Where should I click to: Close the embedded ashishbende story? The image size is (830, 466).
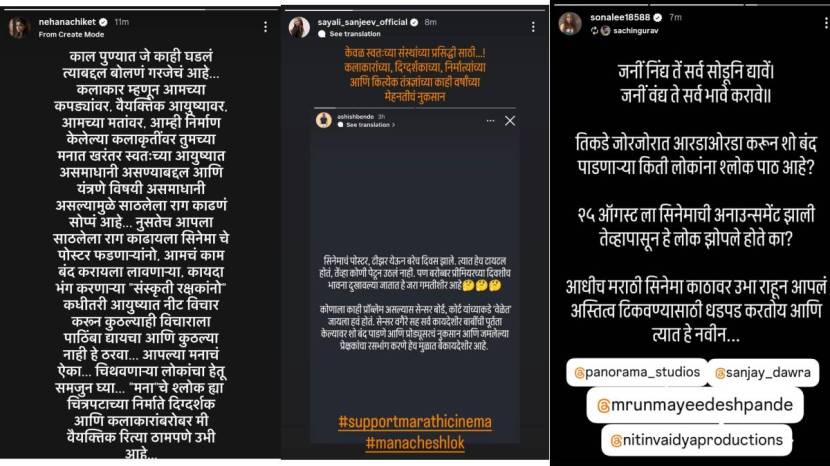click(510, 121)
